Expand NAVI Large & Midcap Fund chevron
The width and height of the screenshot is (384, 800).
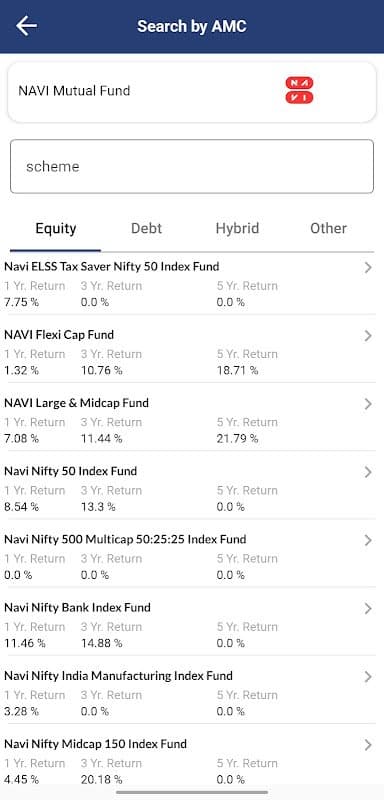pyautogui.click(x=368, y=404)
